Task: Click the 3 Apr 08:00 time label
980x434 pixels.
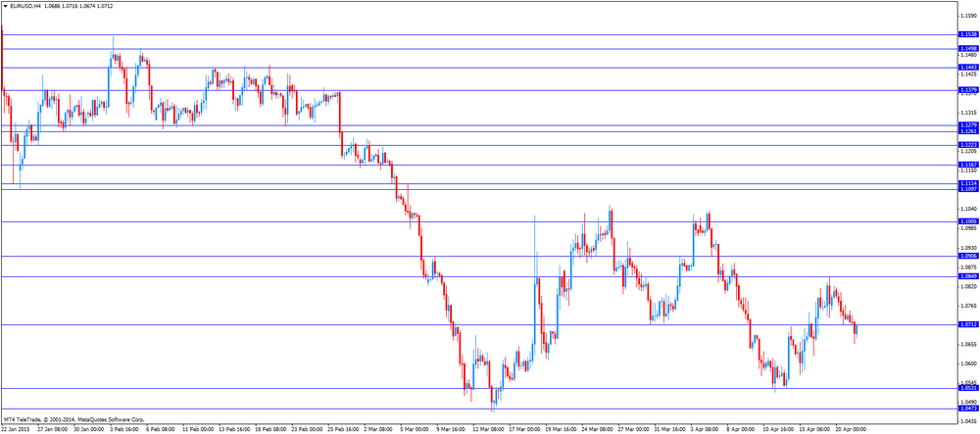Action: point(704,430)
